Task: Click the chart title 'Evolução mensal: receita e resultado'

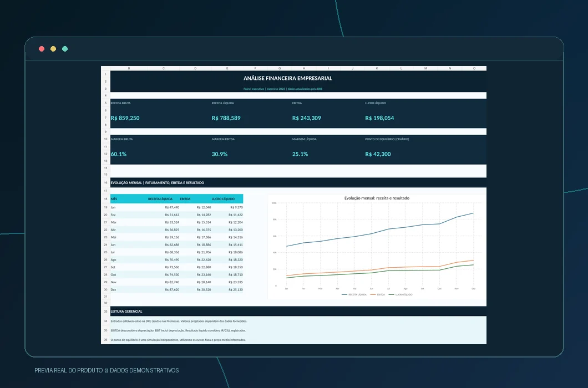Action: point(377,198)
